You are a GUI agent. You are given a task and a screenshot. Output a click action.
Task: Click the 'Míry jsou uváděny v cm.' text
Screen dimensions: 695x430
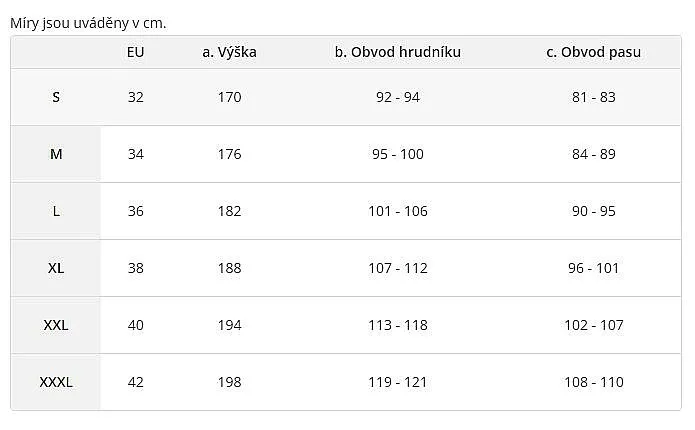coord(88,23)
